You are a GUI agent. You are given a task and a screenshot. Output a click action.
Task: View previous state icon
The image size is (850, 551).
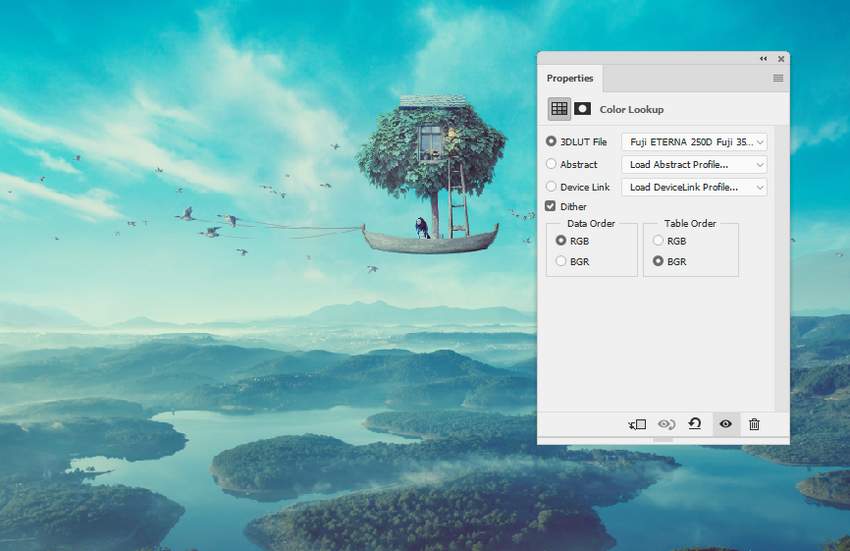click(666, 425)
